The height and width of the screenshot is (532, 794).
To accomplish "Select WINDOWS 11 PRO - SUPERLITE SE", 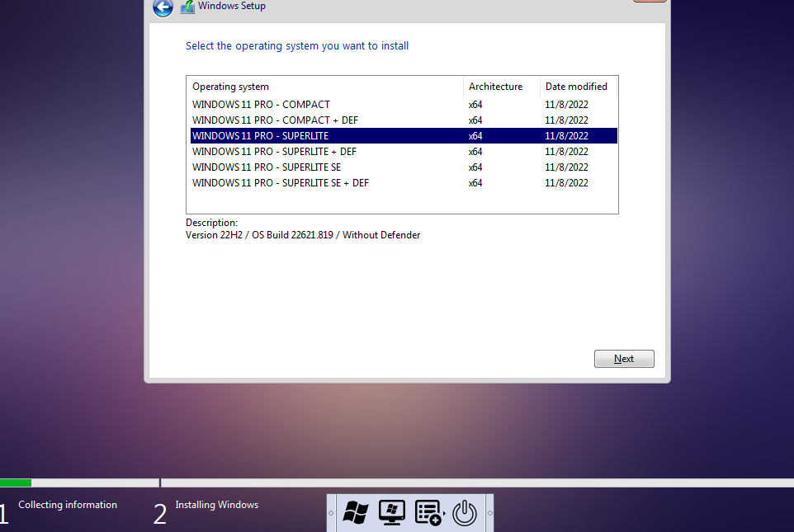I will (404, 167).
